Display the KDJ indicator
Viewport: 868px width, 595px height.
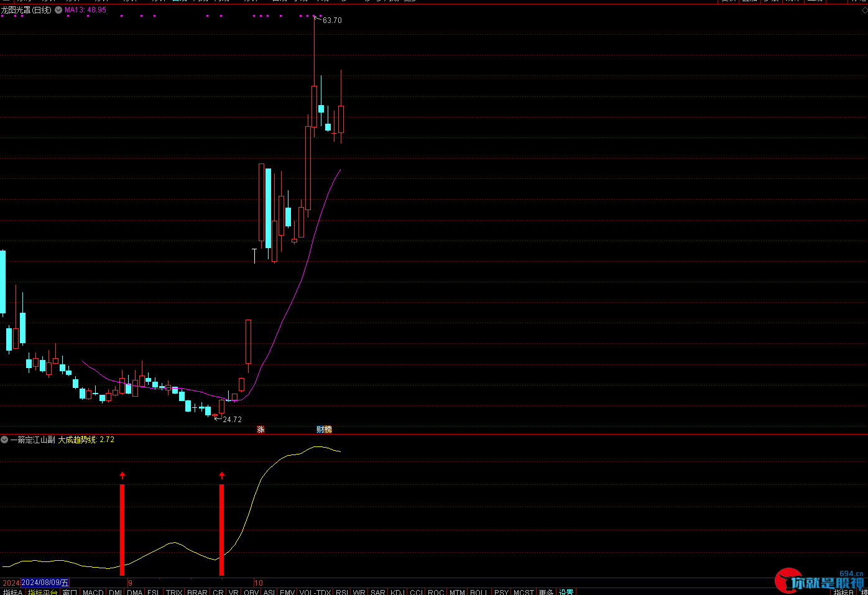click(398, 592)
